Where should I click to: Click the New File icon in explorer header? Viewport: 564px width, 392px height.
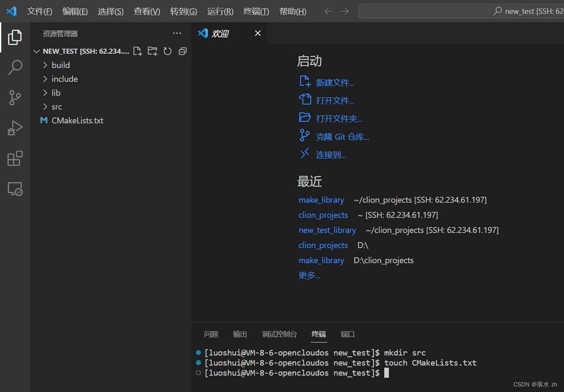(137, 51)
